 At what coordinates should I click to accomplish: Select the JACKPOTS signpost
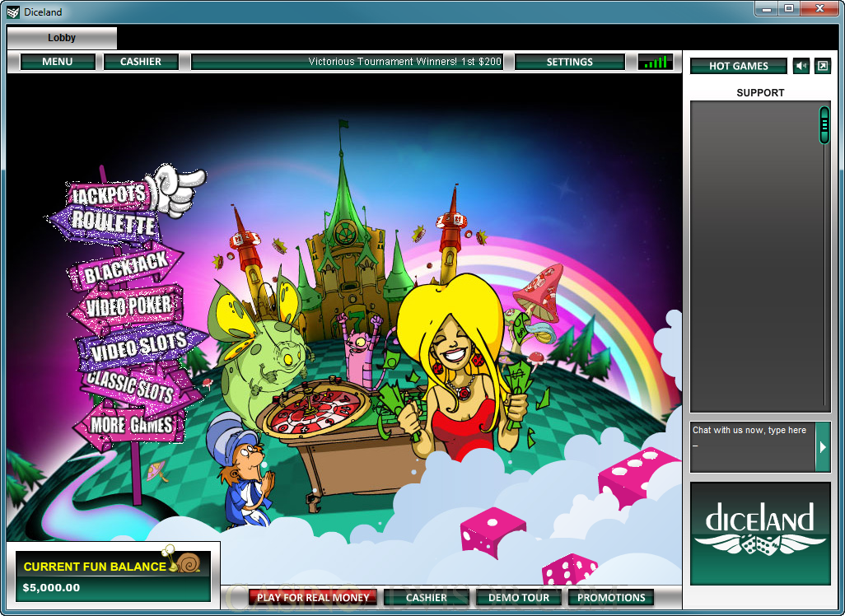tap(109, 194)
